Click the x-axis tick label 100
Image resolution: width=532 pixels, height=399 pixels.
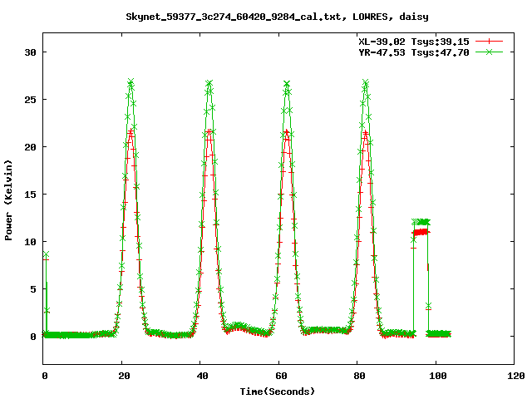coord(438,376)
